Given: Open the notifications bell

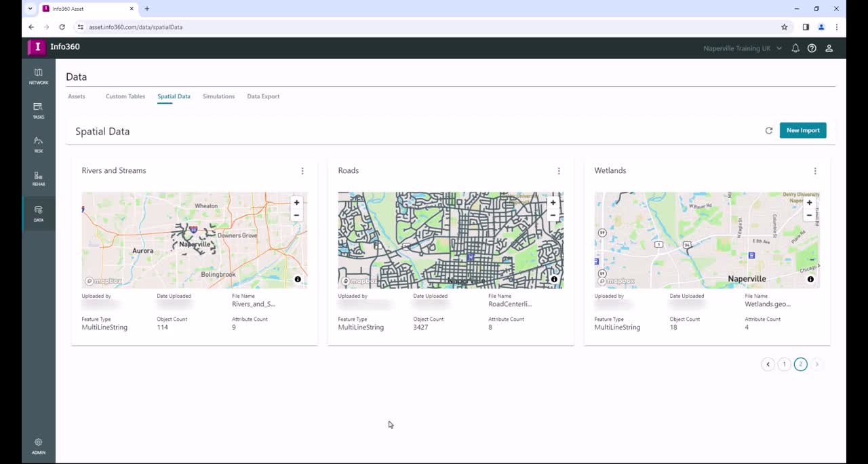Looking at the screenshot, I should pos(795,48).
